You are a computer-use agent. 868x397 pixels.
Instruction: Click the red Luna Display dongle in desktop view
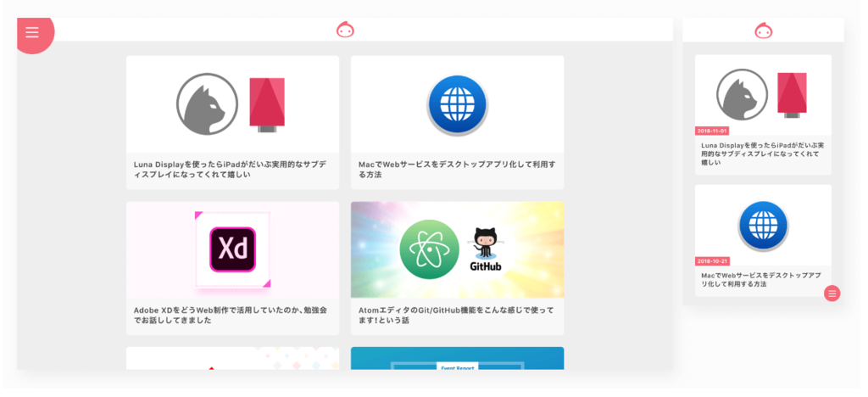267,104
